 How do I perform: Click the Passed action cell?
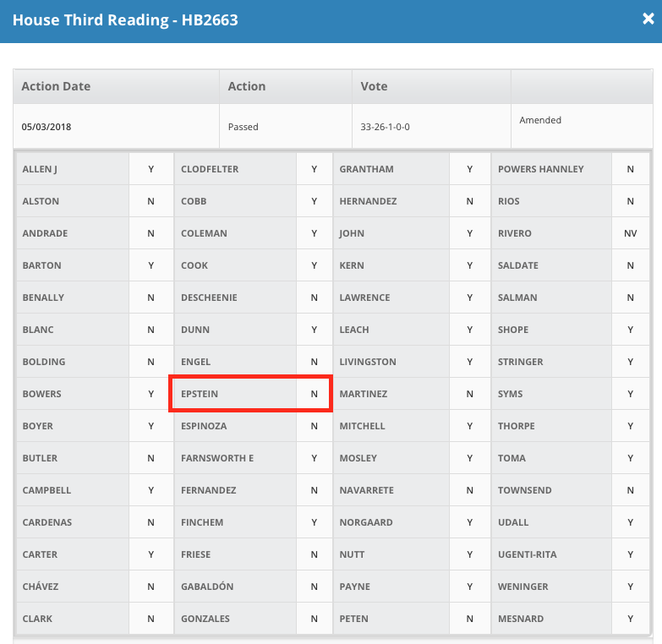(x=286, y=127)
